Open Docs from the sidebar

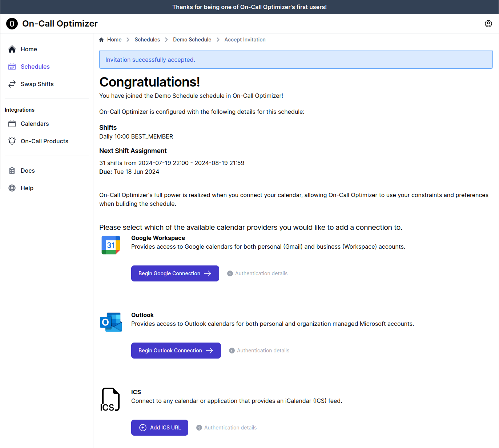[x=28, y=171]
